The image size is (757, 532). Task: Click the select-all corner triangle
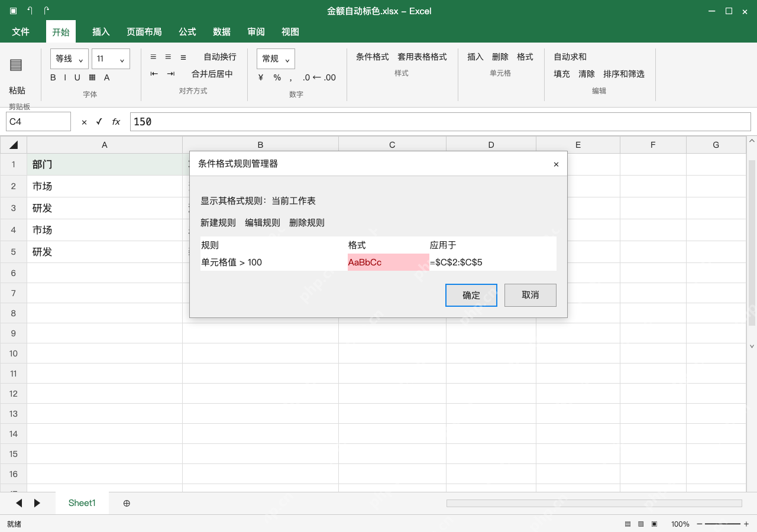14,145
